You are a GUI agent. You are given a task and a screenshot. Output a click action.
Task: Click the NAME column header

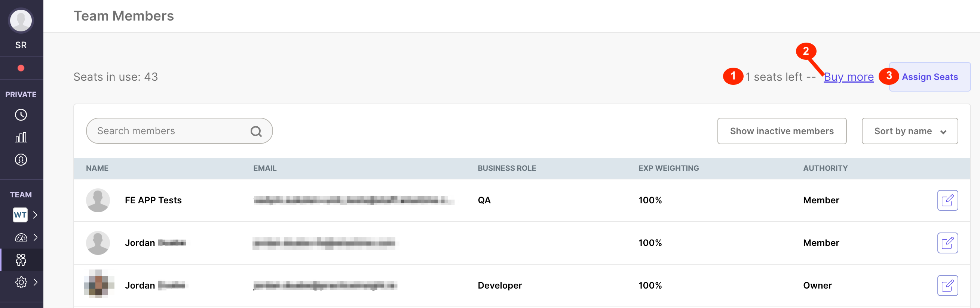coord(97,168)
